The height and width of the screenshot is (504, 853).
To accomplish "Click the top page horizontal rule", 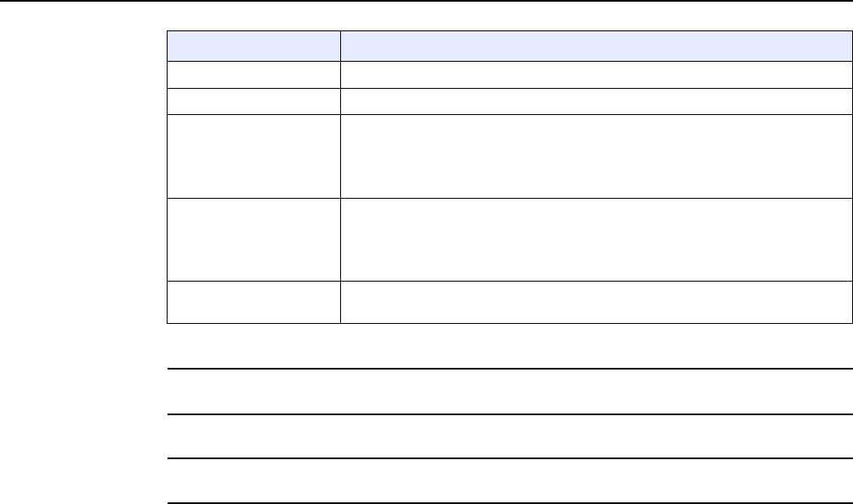I will [426, 1].
